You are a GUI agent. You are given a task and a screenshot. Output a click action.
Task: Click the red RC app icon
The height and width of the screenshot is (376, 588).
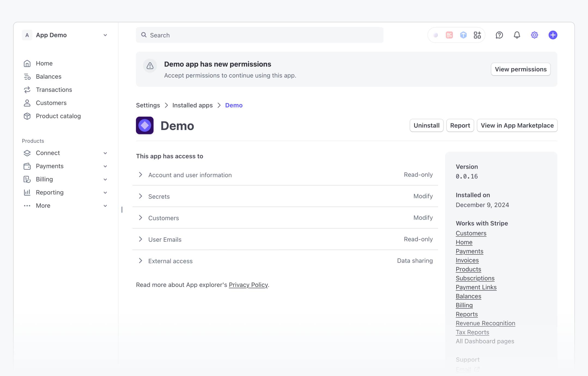(x=449, y=35)
